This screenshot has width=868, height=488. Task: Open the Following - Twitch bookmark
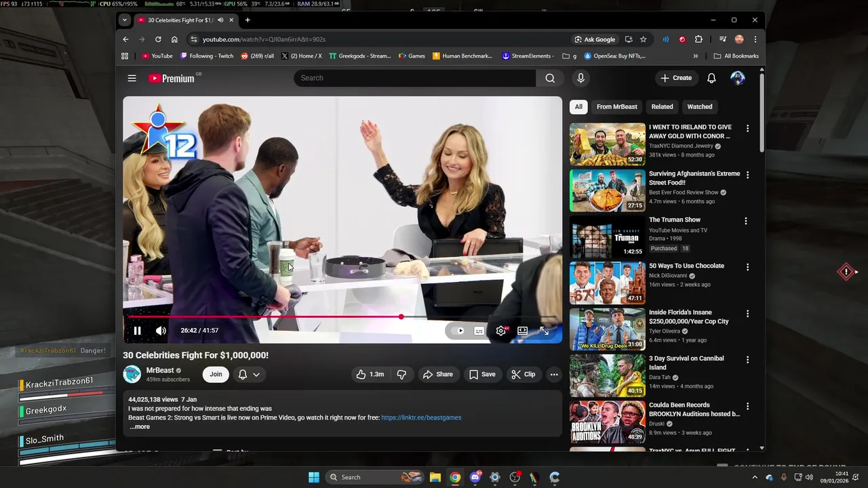(207, 56)
